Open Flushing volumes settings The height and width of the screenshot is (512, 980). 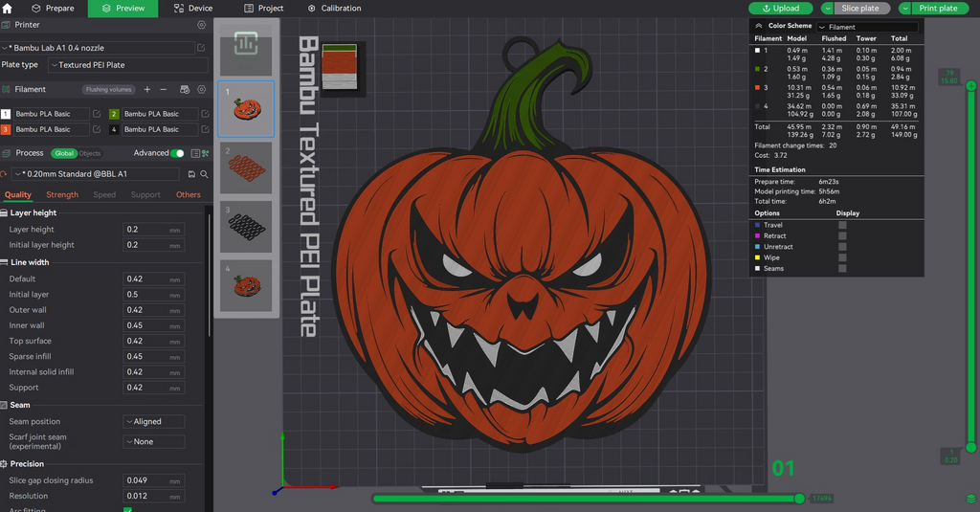pyautogui.click(x=109, y=89)
